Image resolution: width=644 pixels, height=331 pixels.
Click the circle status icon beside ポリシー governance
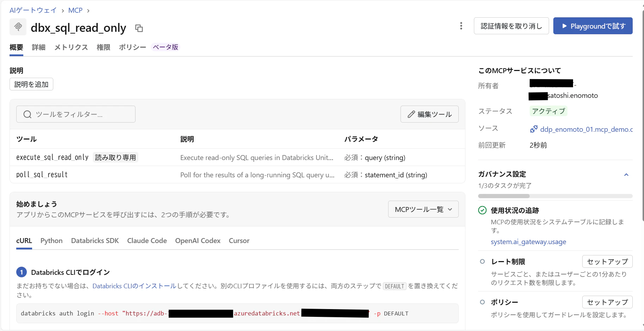(482, 302)
